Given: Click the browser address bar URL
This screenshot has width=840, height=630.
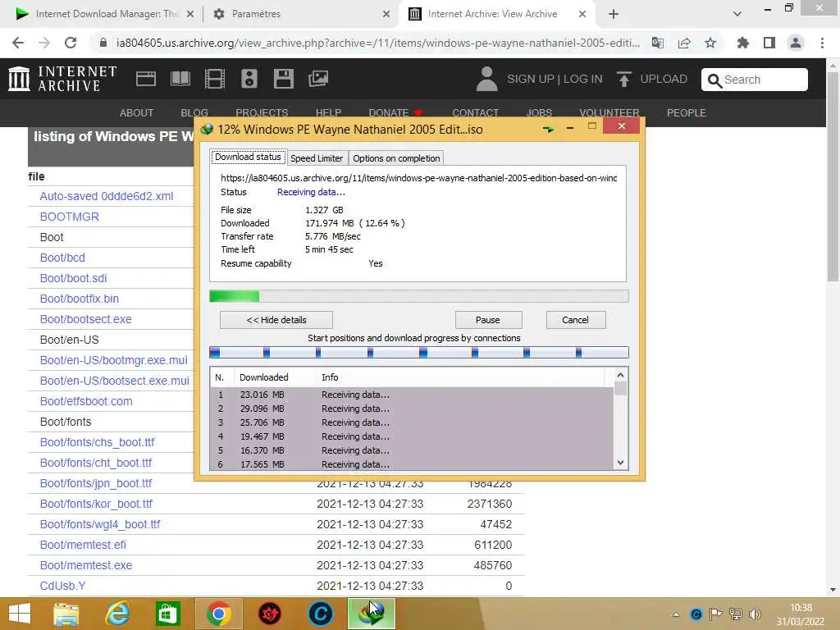Looking at the screenshot, I should click(x=378, y=43).
